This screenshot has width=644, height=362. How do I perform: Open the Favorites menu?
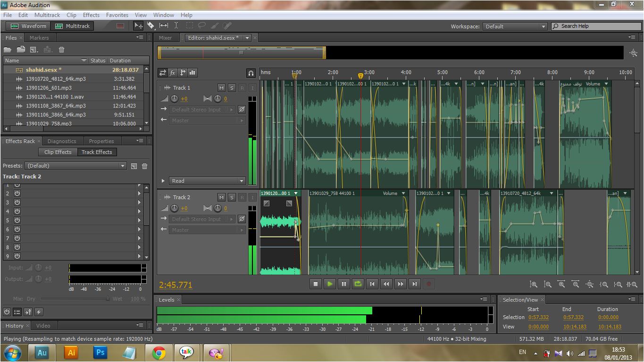117,15
